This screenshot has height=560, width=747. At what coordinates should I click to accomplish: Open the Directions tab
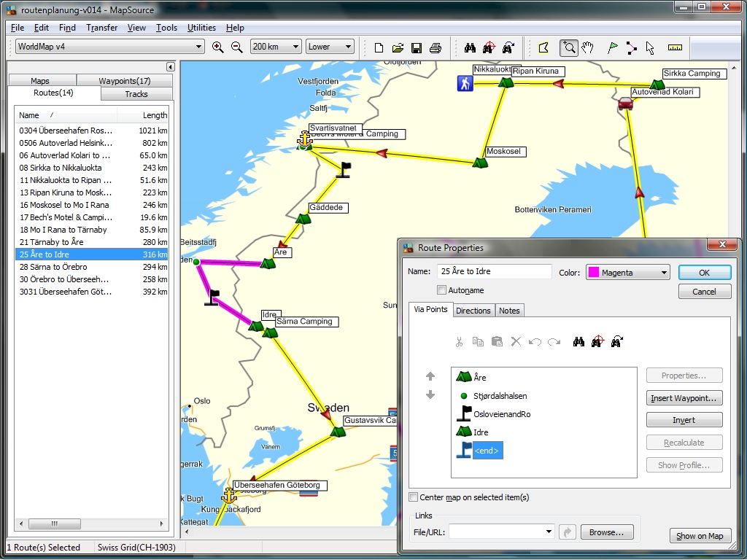point(473,311)
